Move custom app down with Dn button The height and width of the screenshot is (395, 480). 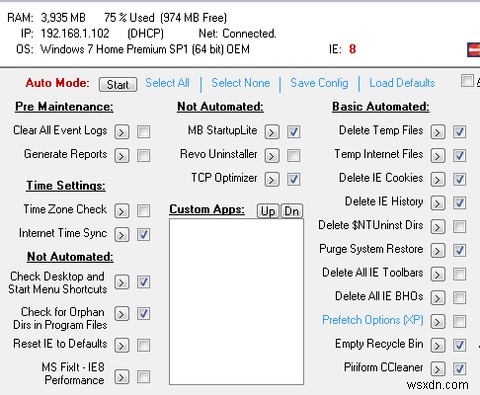click(292, 211)
